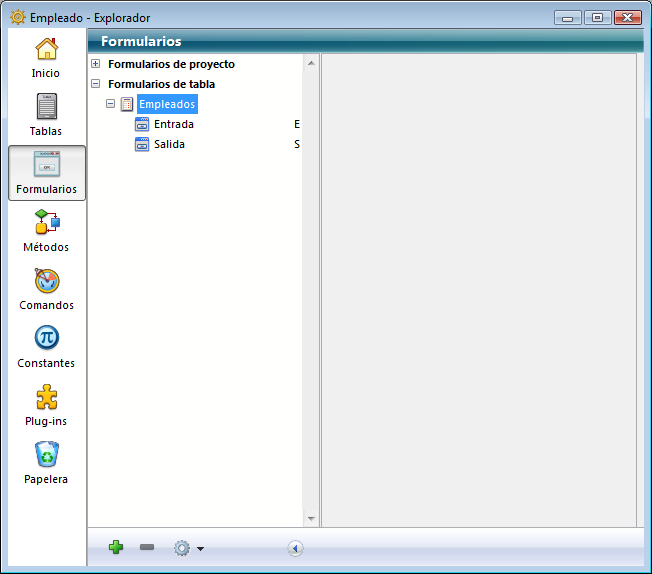Go to the Tablas section

click(46, 115)
